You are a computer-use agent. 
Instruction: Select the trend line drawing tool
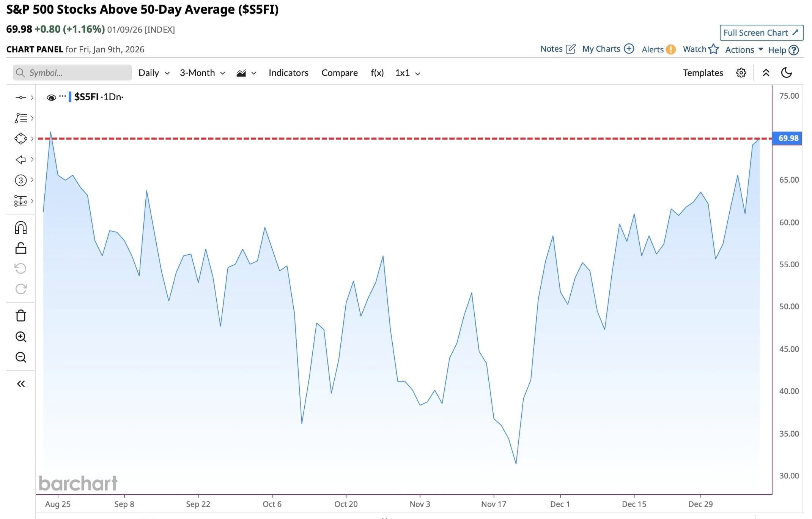coord(21,98)
